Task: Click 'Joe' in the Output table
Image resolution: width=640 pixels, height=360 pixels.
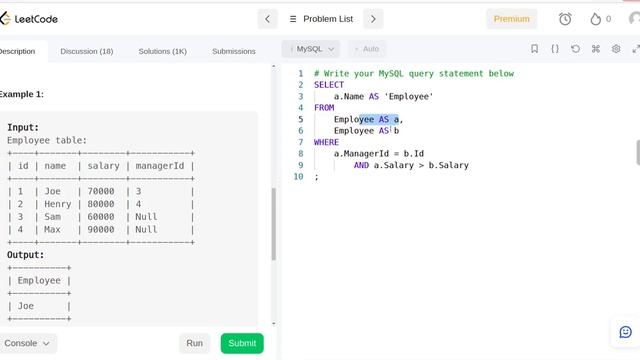Action: [x=25, y=306]
